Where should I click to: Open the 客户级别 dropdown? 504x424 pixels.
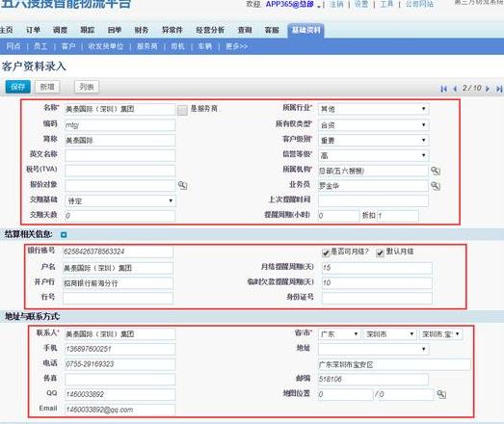tap(374, 140)
